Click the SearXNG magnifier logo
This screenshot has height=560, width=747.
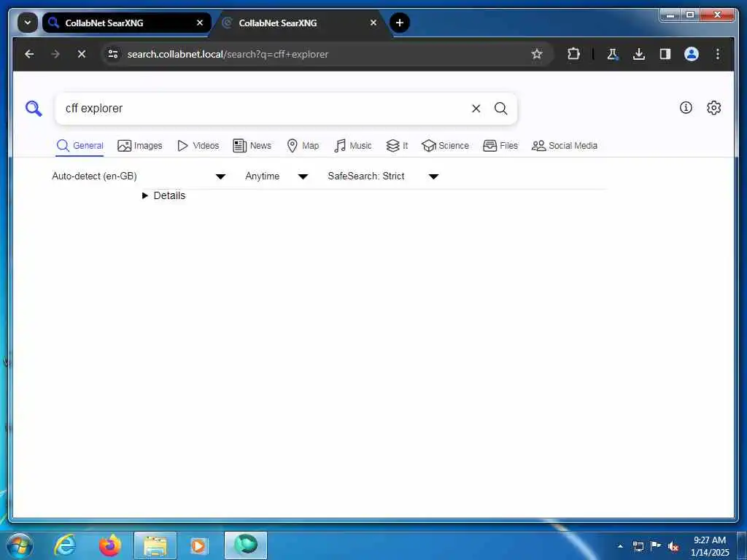(34, 109)
